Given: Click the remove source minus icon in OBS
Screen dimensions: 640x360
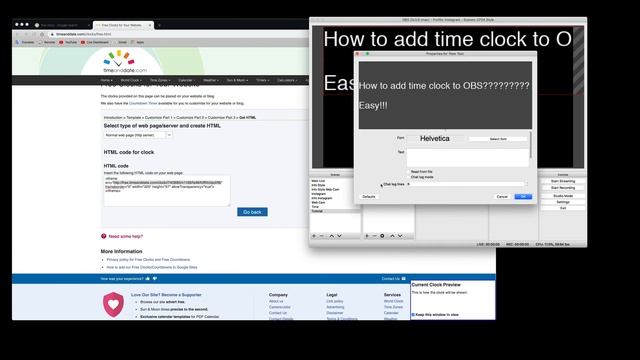Looking at the screenshot, I should click(374, 236).
